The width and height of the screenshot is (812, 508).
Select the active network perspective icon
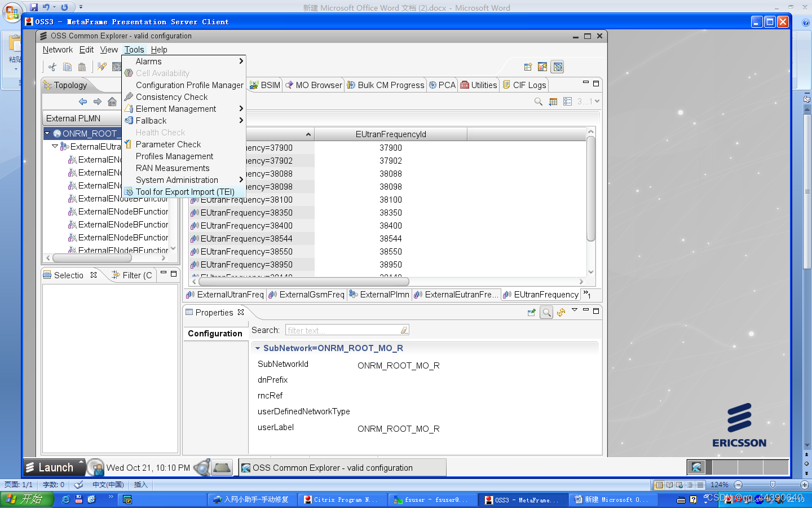tap(558, 67)
